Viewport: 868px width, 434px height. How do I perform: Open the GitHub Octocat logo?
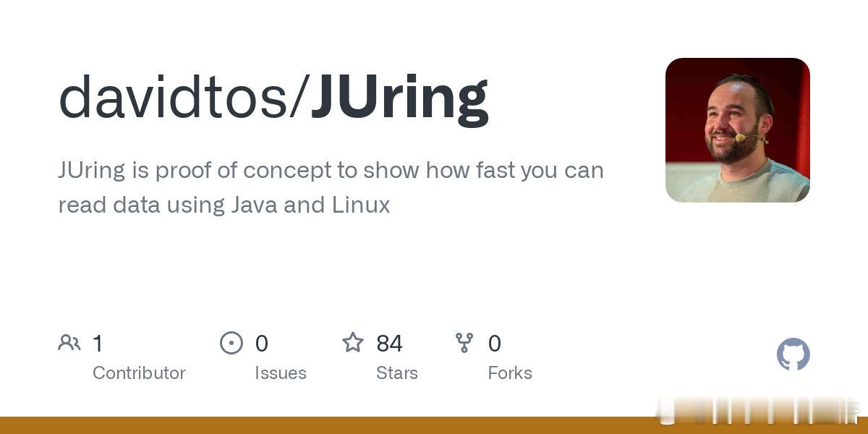point(793,354)
